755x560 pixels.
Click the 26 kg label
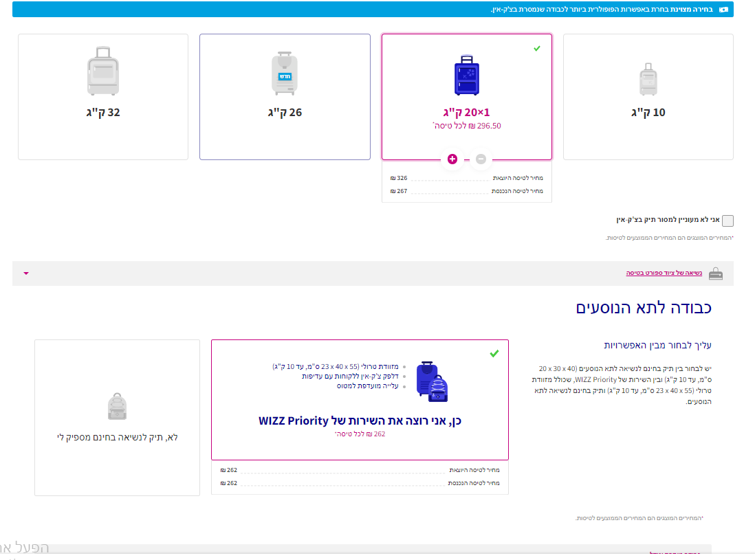point(285,113)
